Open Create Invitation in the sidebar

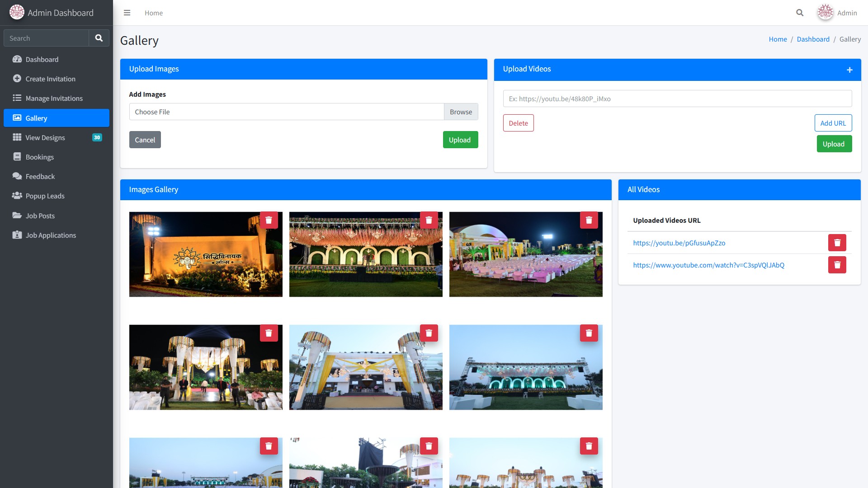click(x=57, y=79)
